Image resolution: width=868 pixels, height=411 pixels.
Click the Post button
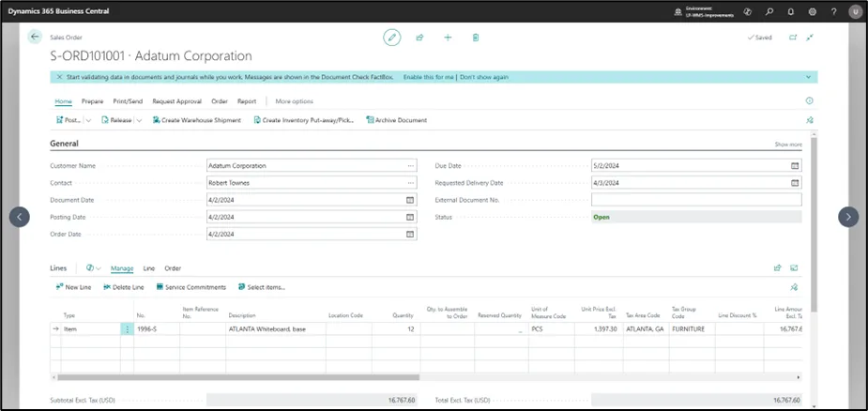(69, 120)
